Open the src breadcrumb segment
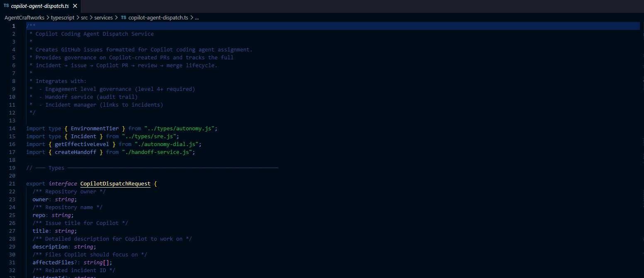 pyautogui.click(x=84, y=18)
